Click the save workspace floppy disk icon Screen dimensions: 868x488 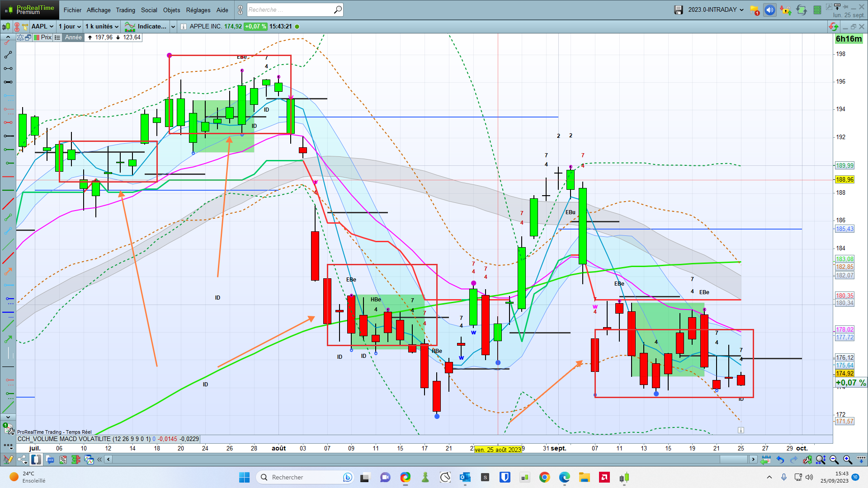tap(678, 9)
